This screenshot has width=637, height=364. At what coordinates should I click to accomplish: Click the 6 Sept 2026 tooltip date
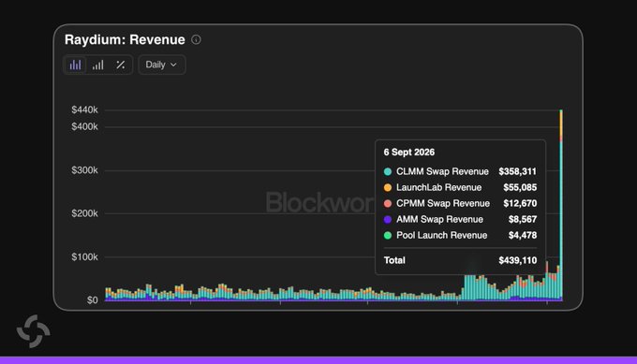point(409,153)
